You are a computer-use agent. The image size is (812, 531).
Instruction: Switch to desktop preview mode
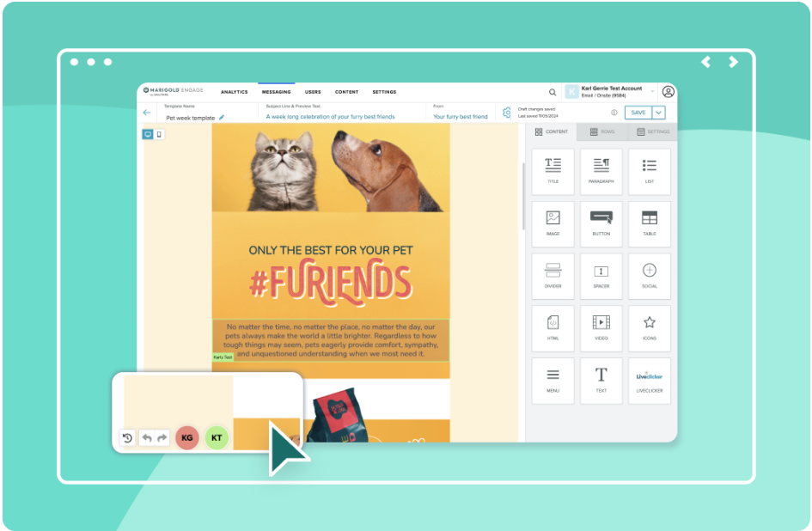pos(148,135)
